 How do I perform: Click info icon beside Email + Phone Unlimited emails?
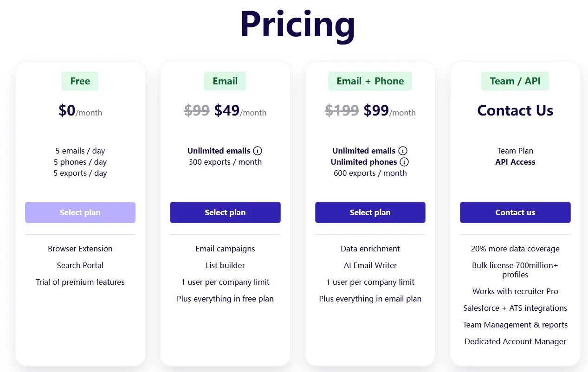coord(403,151)
